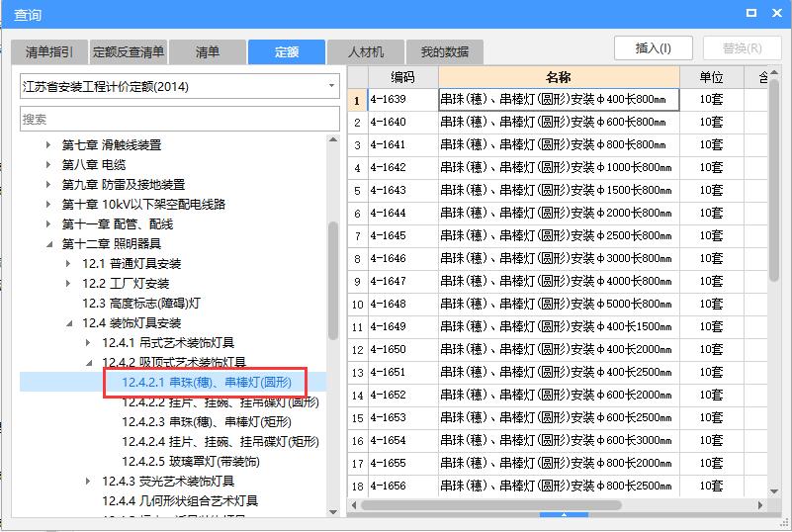Collapse 第十二章 照明器具 node
792x532 pixels.
tap(49, 244)
